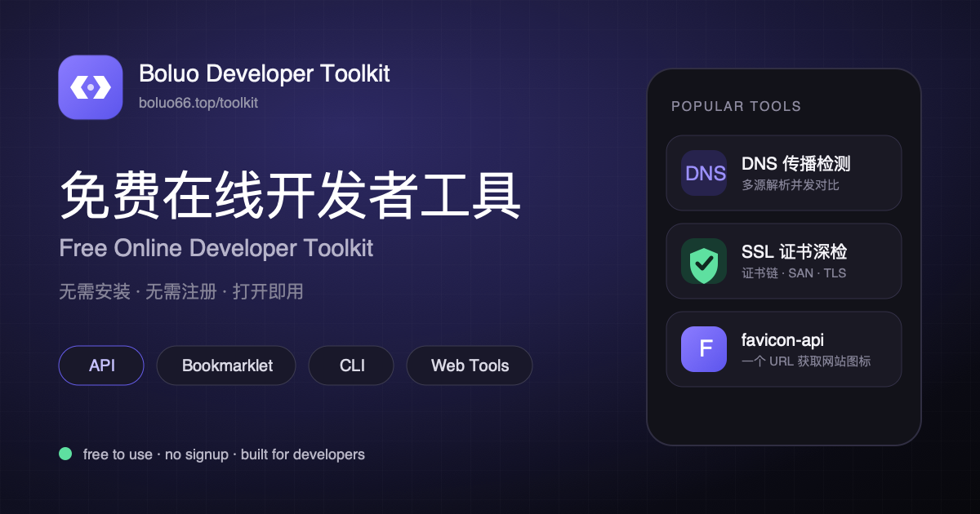
Task: Click the Boluo Developer Toolkit title
Action: click(265, 73)
